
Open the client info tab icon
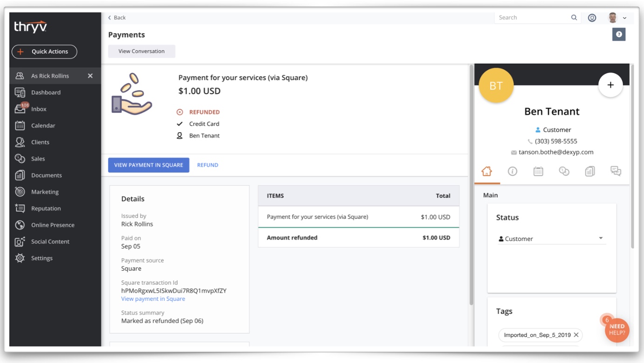(x=513, y=171)
